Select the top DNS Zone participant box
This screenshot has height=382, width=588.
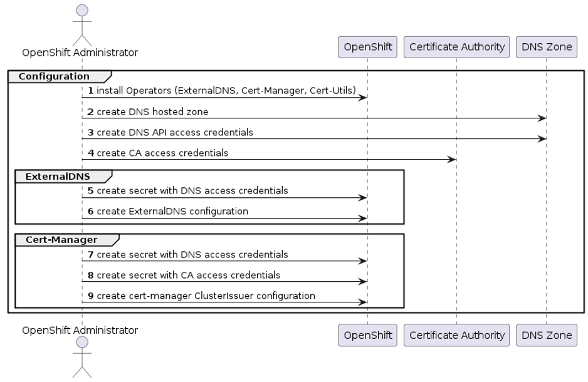[x=547, y=47]
